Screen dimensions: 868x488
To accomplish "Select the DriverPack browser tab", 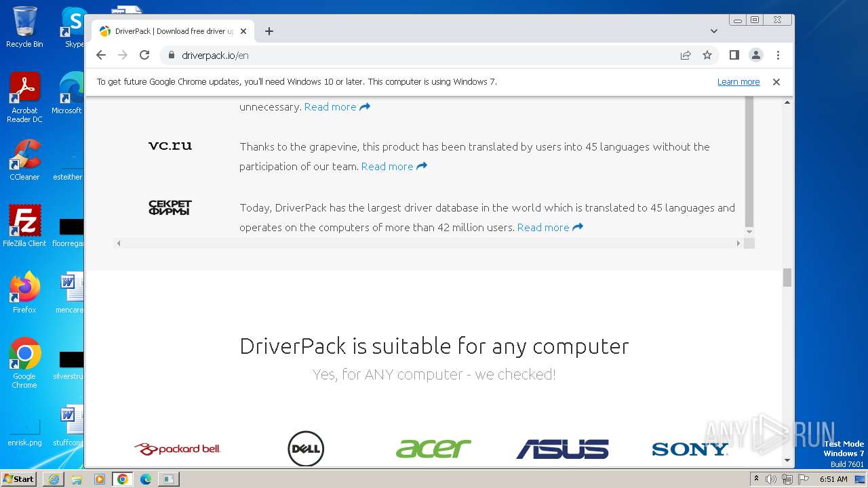I will coord(173,31).
